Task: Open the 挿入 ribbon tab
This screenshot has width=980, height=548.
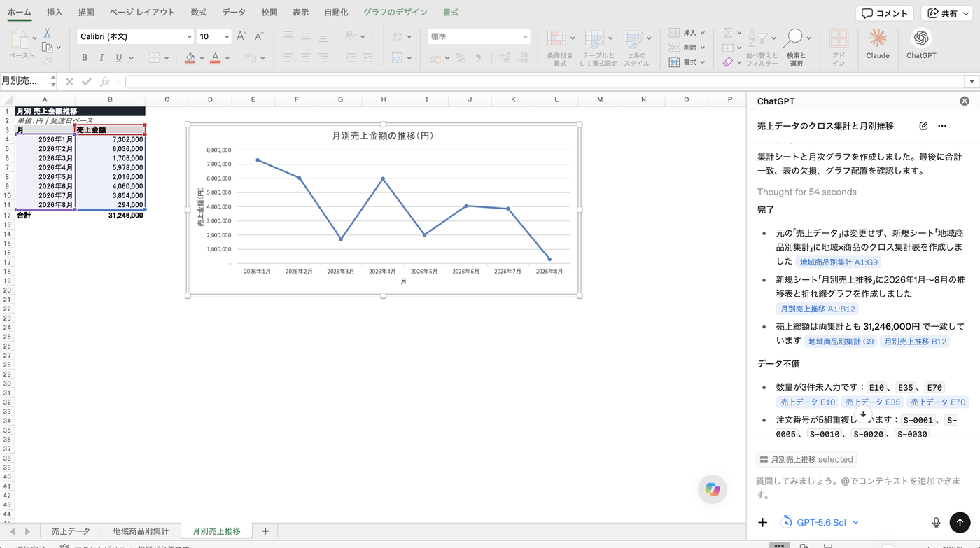Action: [55, 13]
